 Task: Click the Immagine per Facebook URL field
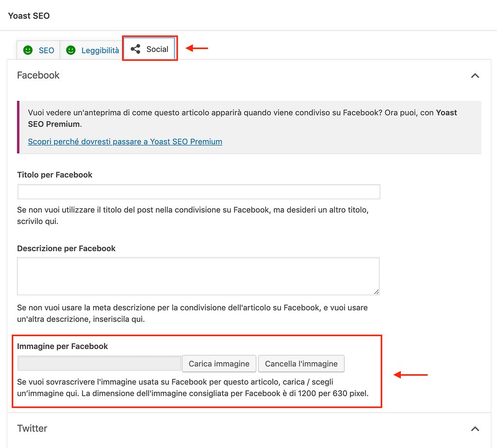[x=99, y=364]
